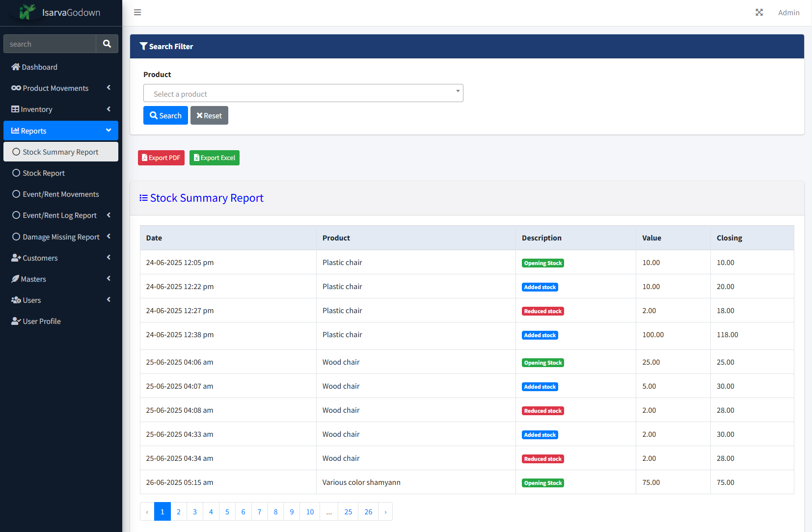Click the IsarvaGodown logo
812x532 pixels.
point(61,12)
